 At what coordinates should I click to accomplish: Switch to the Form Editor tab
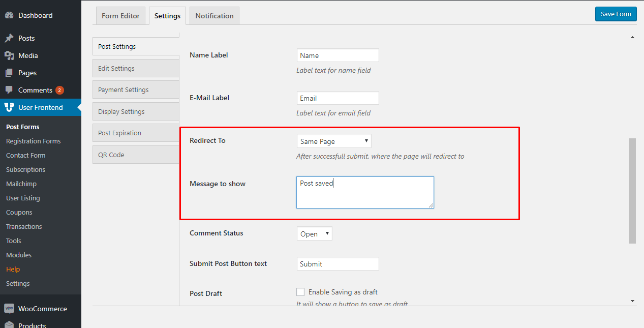click(120, 16)
